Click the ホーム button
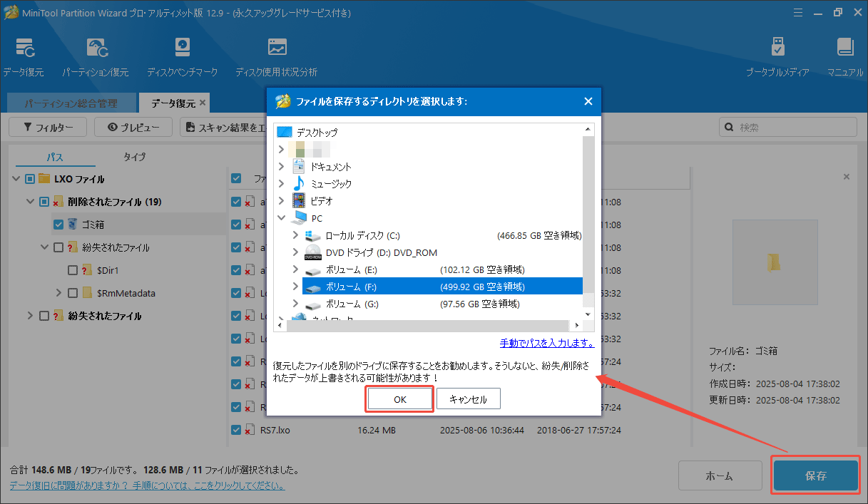The width and height of the screenshot is (868, 504). click(722, 475)
